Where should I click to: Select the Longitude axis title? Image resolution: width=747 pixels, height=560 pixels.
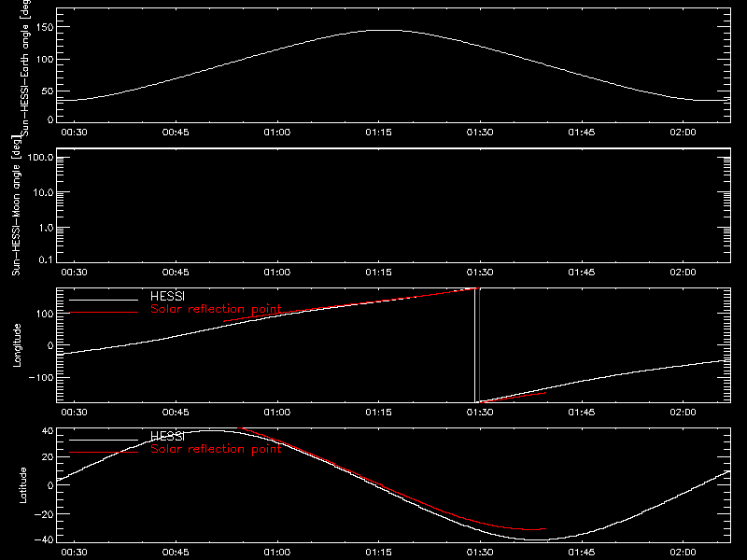point(17,345)
